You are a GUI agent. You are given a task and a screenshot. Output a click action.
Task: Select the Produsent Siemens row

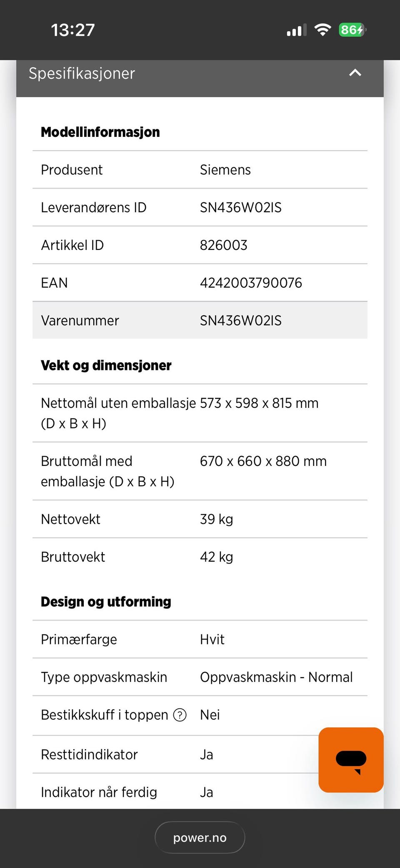tap(200, 170)
